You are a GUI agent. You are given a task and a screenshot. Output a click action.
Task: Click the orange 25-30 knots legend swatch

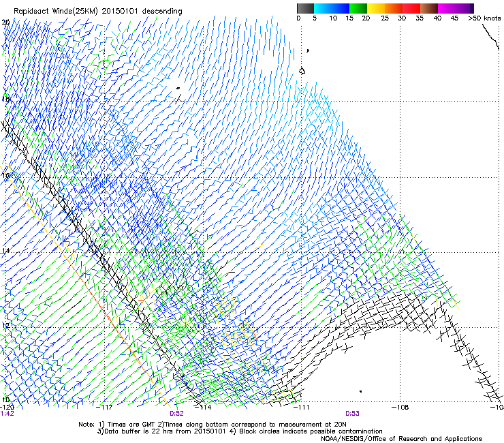[394, 8]
